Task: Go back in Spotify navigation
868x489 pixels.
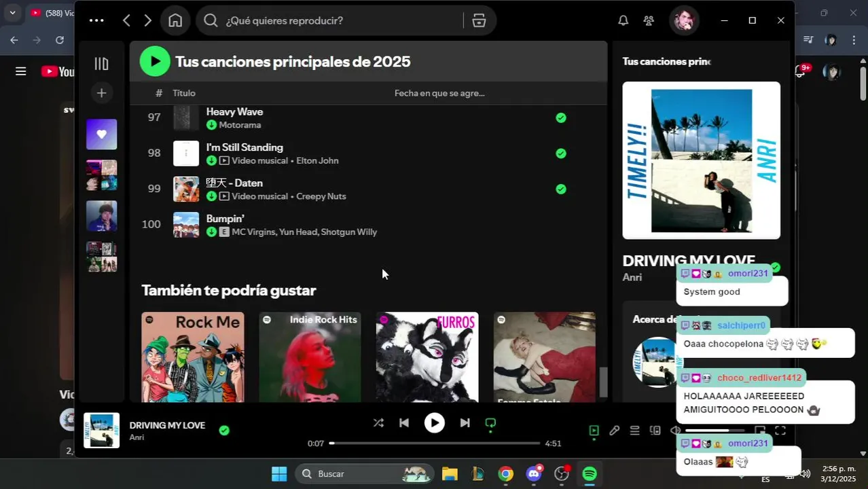Action: point(126,20)
